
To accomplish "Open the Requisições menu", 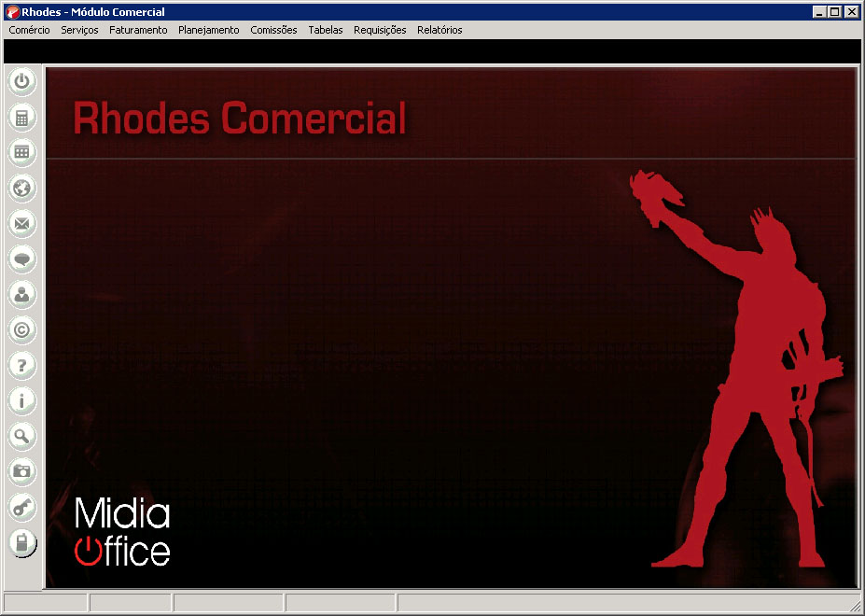I will click(x=380, y=30).
